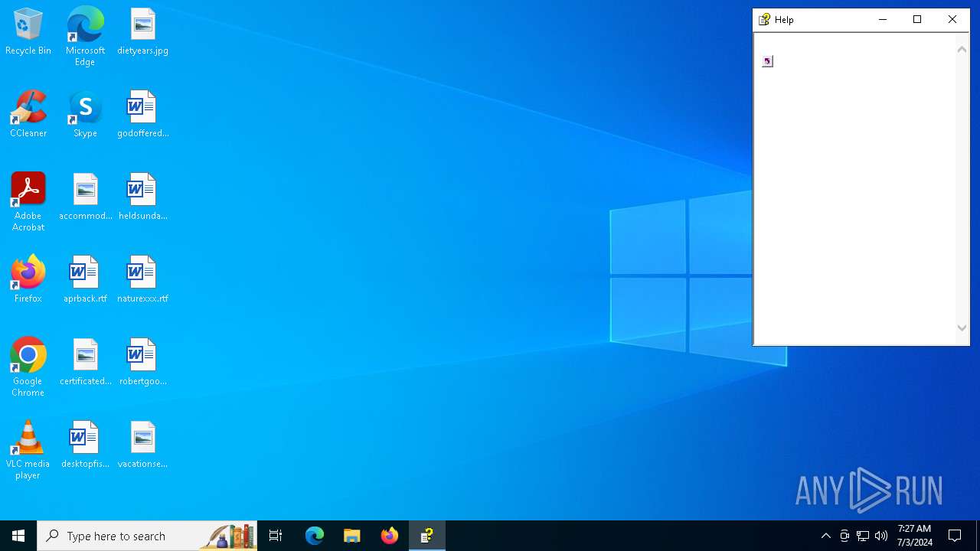Select CCleaner desktop shortcut
980x551 pixels.
coord(28,115)
